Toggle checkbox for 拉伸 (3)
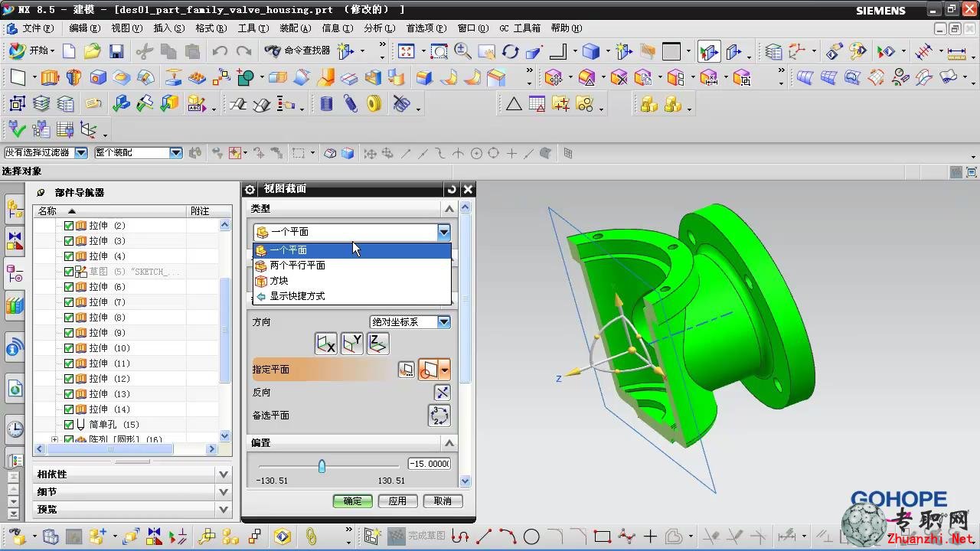Image resolution: width=980 pixels, height=551 pixels. click(69, 241)
